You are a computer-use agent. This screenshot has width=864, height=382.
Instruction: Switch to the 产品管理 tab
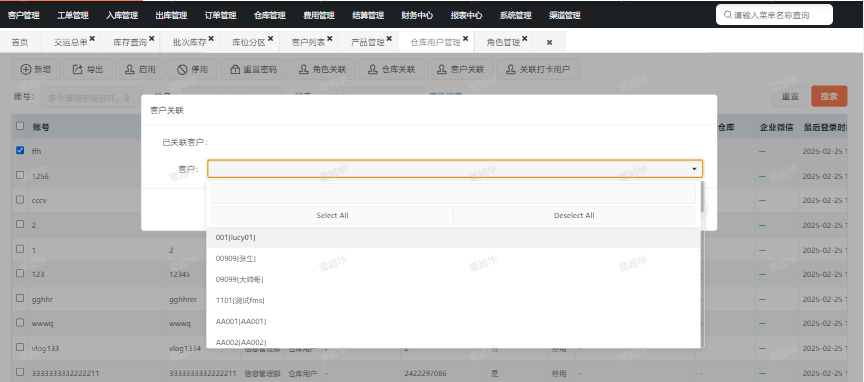click(x=368, y=42)
